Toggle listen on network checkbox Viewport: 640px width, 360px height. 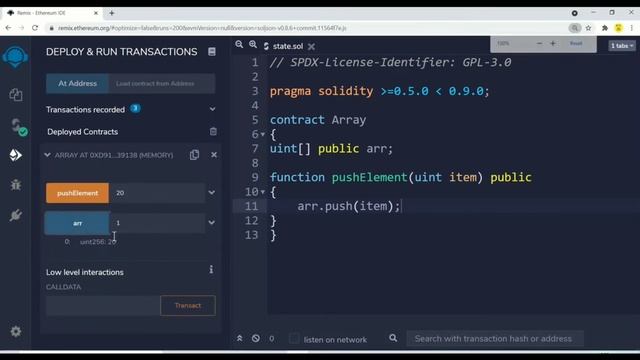point(294,338)
